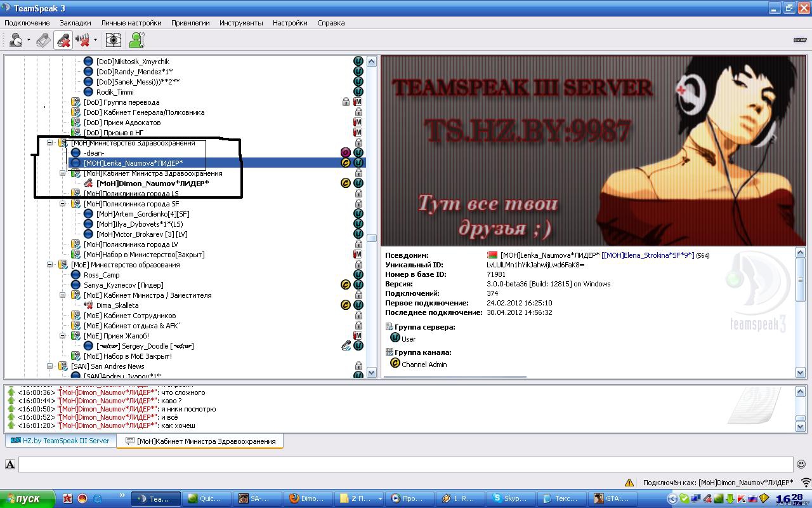Image resolution: width=812 pixels, height=508 pixels.
Task: Switch to HZ.by TeamSpeak III Server chat tab
Action: tap(60, 441)
